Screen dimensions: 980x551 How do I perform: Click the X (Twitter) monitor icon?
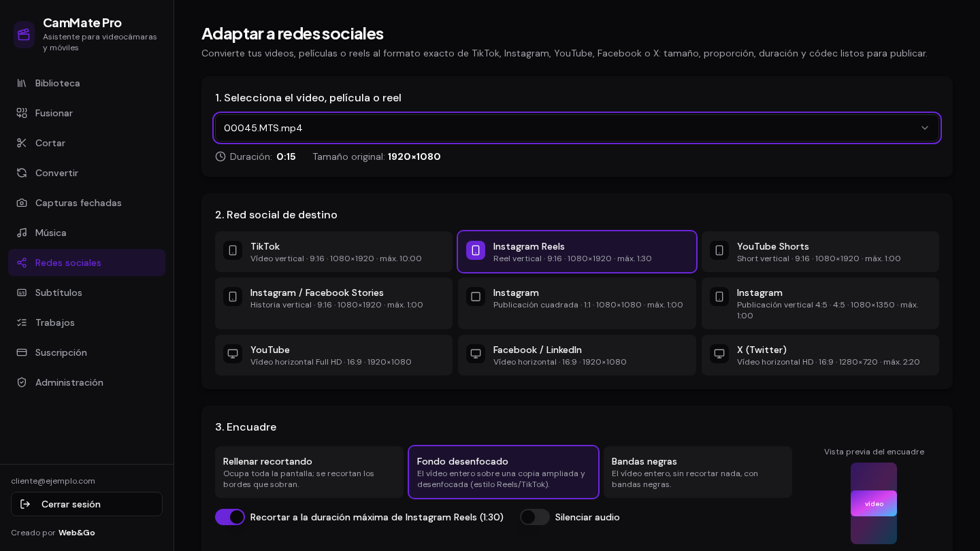point(719,354)
